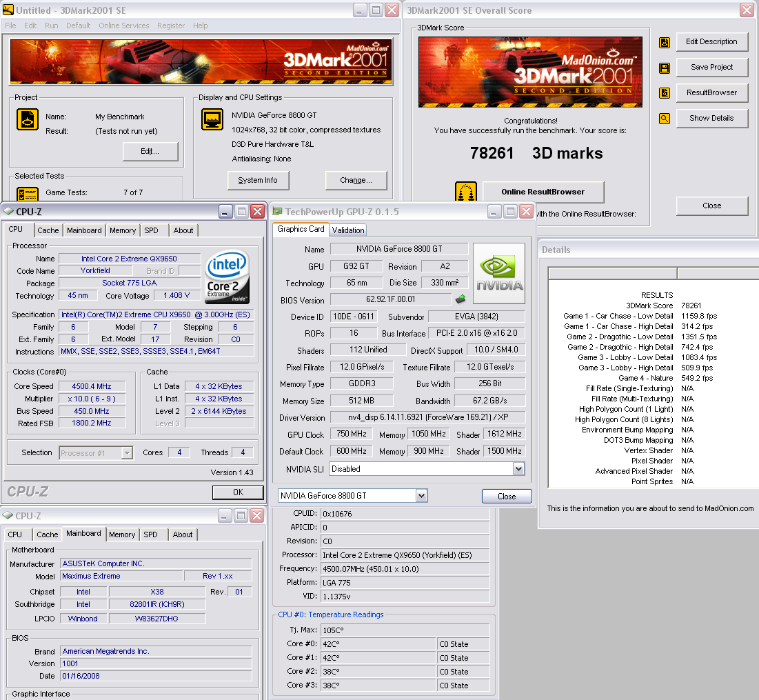Click the Intel Core 2 Extreme logo

coord(227,276)
